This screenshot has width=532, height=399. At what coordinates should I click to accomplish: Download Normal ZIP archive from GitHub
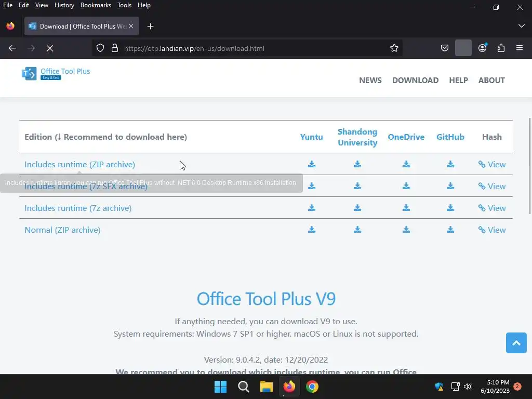pos(450,230)
